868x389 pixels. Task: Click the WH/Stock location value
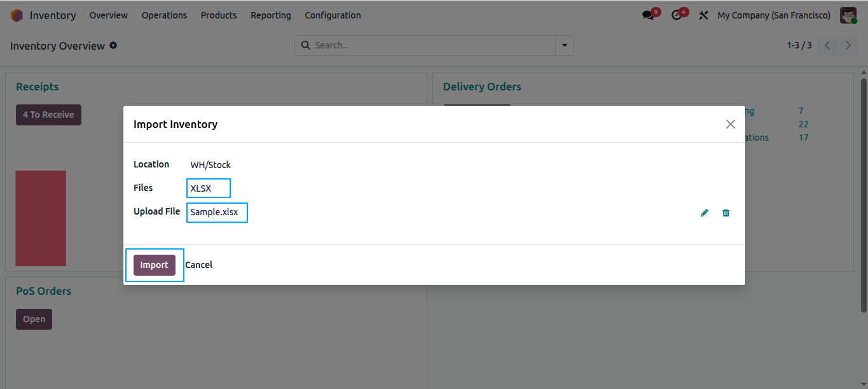point(210,165)
